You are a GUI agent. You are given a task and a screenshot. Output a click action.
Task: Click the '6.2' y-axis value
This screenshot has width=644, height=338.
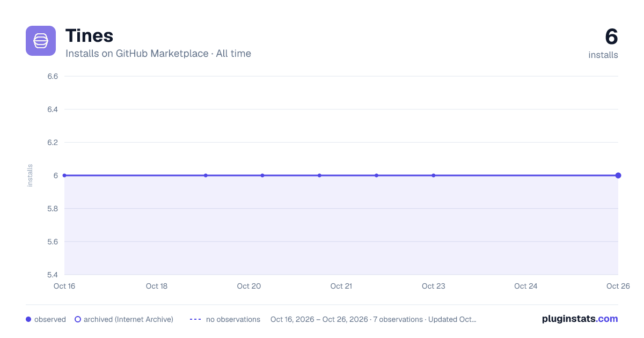(53, 142)
